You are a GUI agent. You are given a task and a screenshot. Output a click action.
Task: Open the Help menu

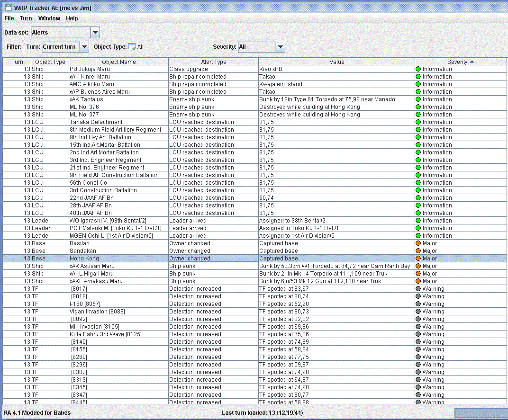(x=72, y=18)
